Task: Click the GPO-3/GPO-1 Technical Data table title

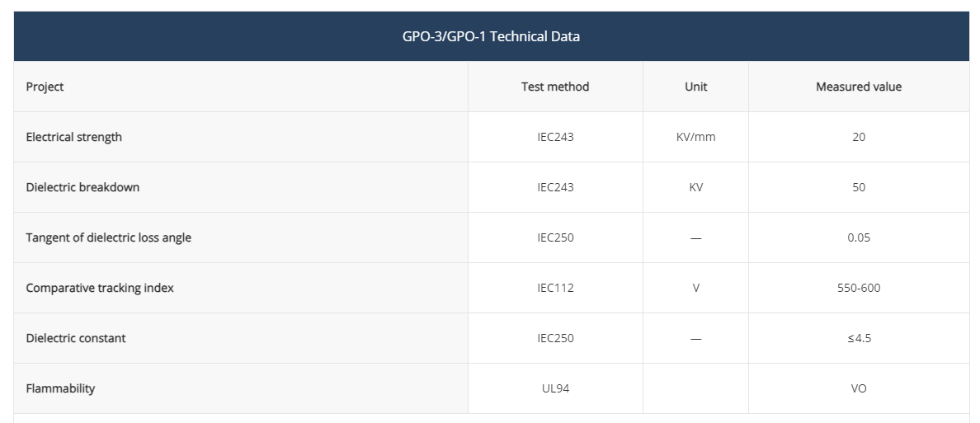Action: point(491,36)
